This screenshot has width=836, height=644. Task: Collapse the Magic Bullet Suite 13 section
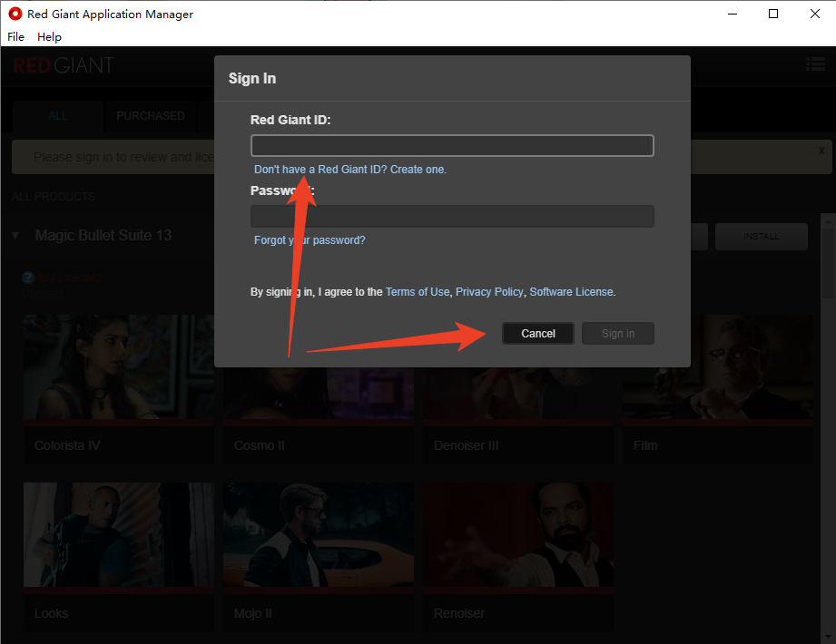15,236
